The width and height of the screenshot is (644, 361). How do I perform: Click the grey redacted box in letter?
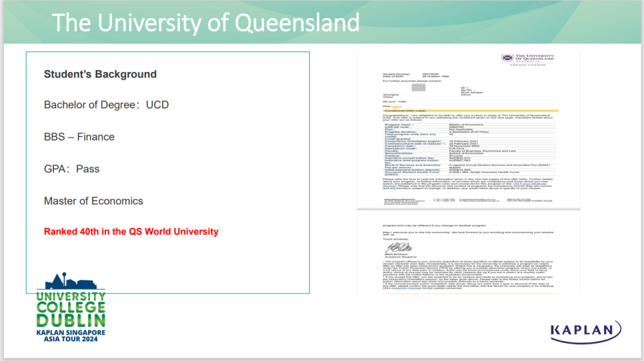click(x=419, y=87)
